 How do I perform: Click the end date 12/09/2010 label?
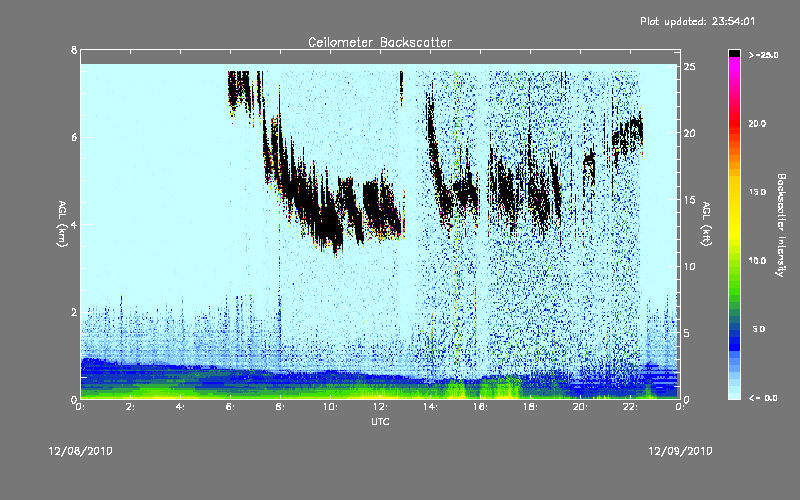tap(680, 451)
